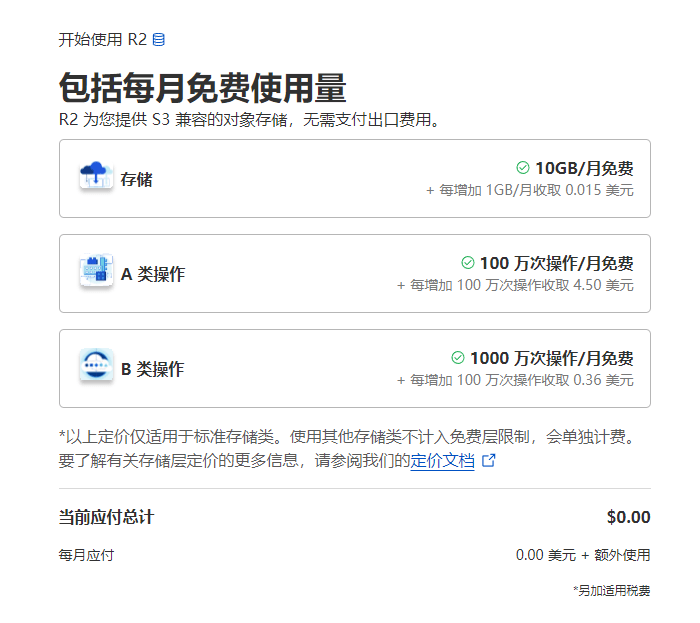This screenshot has height=623, width=700.
Task: Click the $0.00 total amount
Action: [x=628, y=517]
